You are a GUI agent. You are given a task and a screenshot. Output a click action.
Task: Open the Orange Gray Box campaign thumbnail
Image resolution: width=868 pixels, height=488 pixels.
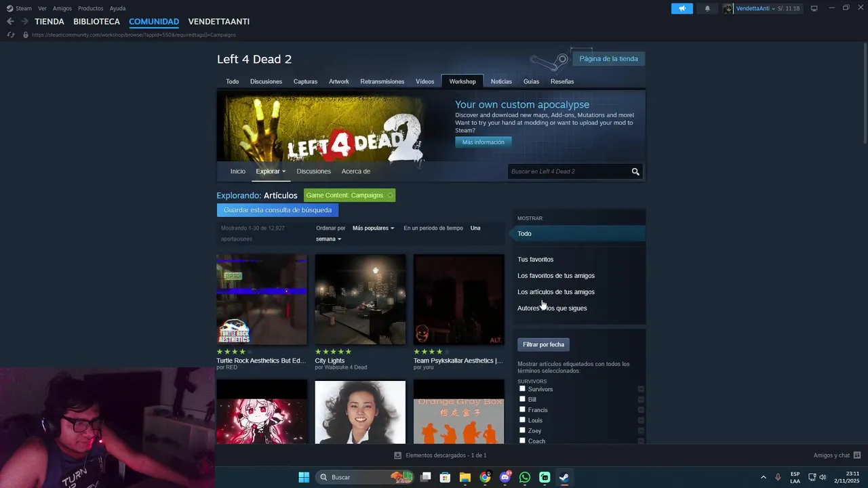click(x=459, y=412)
